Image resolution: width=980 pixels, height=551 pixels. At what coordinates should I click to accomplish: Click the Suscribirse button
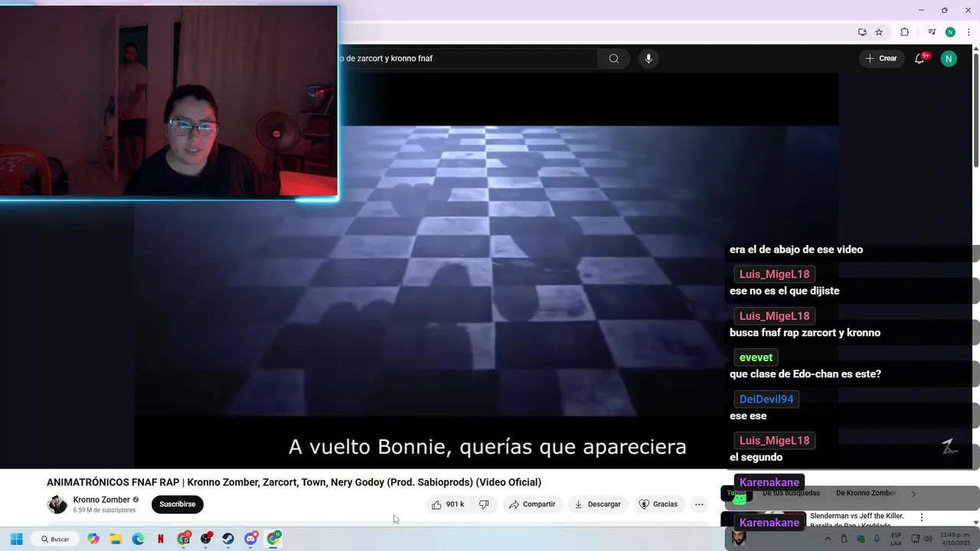click(178, 504)
